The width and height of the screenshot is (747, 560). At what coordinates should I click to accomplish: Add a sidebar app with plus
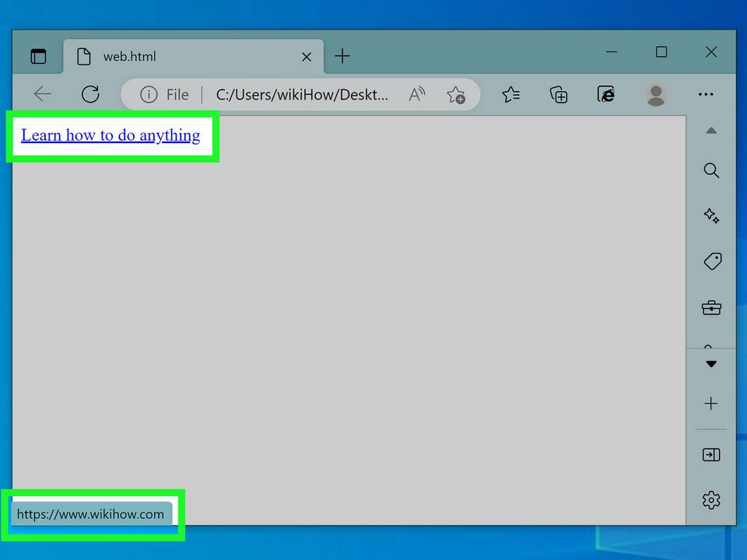[x=710, y=404]
